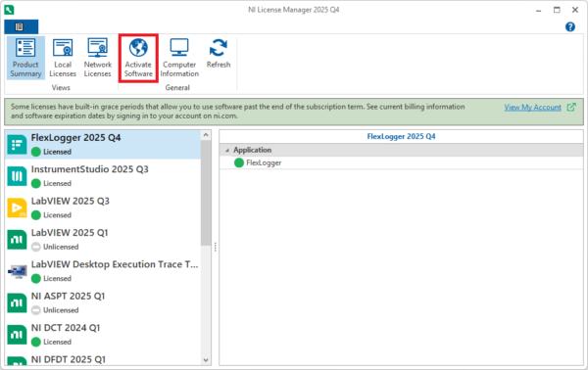The height and width of the screenshot is (370, 588).
Task: Click the yellow LabVIEW 2025 Q3 icon
Action: coord(17,208)
